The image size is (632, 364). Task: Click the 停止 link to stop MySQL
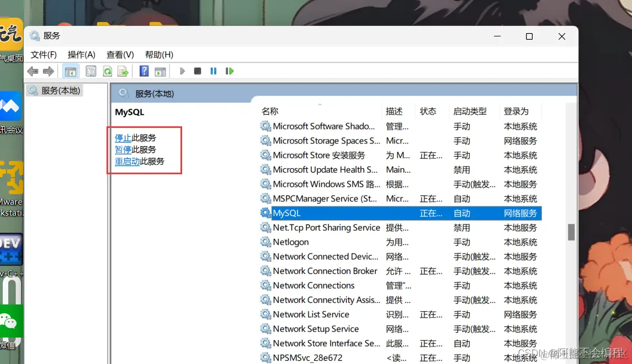pos(123,138)
